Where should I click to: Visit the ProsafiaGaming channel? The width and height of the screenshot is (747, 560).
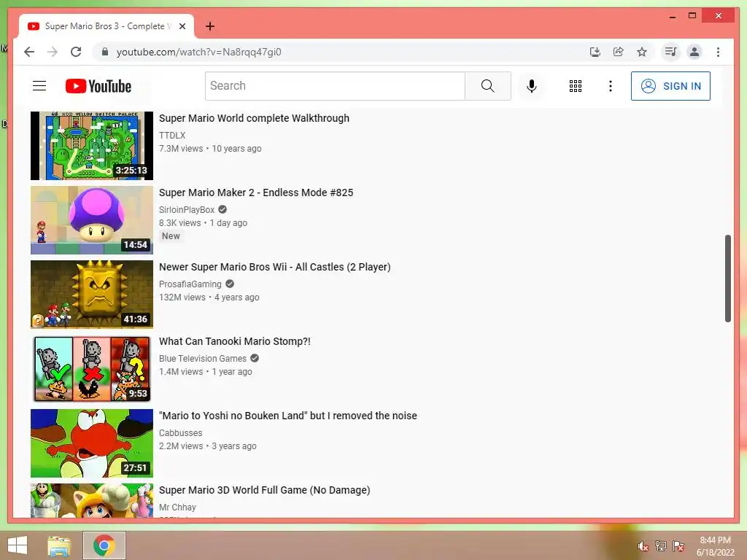pyautogui.click(x=190, y=284)
